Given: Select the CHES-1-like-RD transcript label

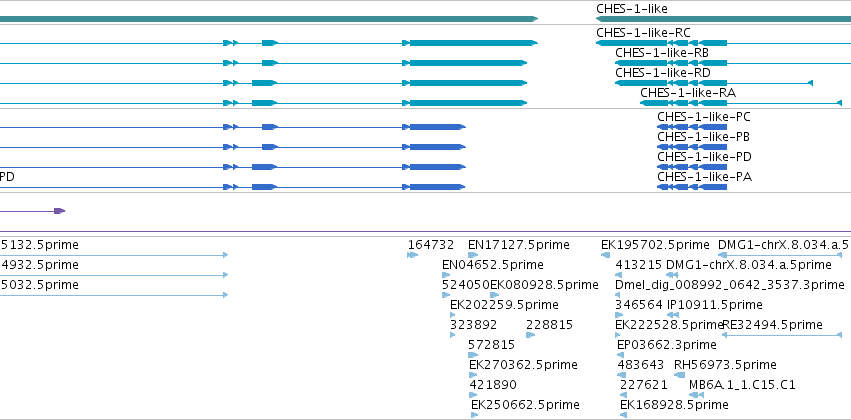Looking at the screenshot, I should coord(663,73).
